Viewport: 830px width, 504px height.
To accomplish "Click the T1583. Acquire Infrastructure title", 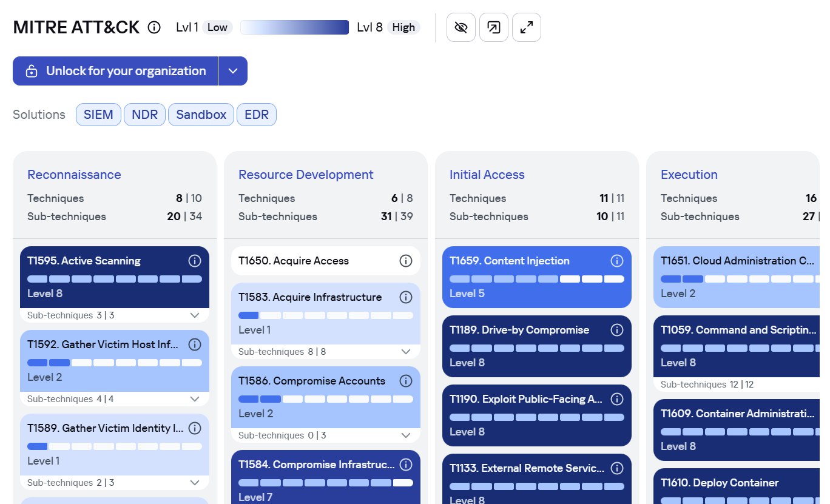I will tap(310, 297).
